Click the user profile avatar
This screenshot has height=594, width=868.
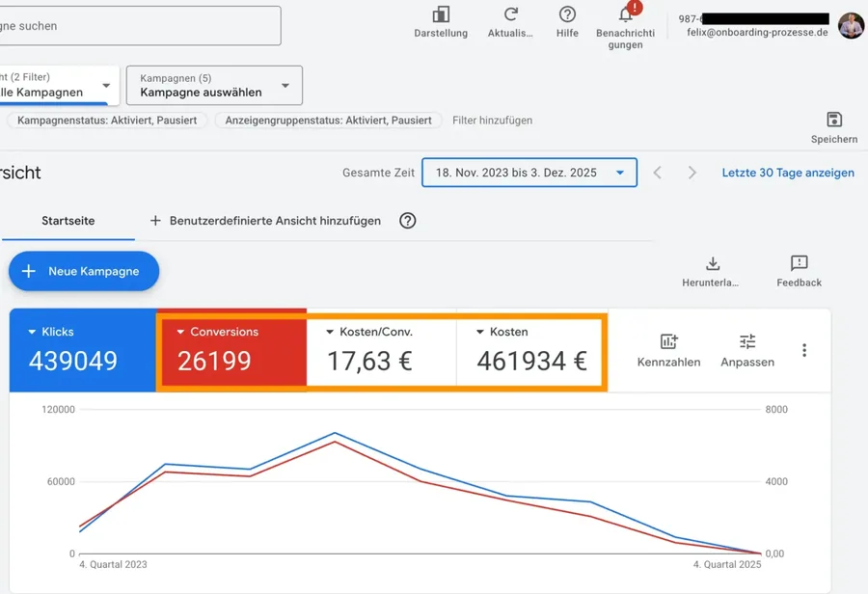click(x=851, y=25)
